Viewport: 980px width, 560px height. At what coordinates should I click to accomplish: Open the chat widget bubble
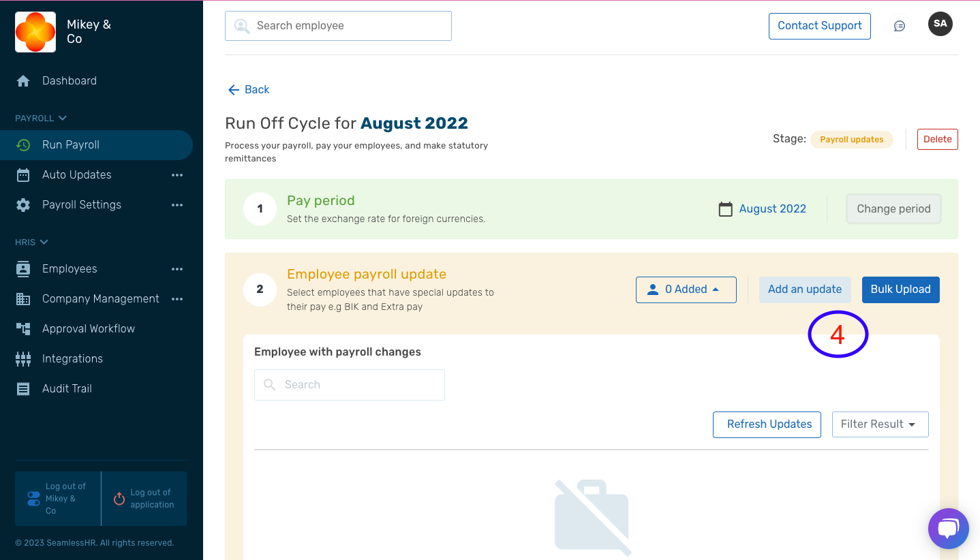(948, 529)
